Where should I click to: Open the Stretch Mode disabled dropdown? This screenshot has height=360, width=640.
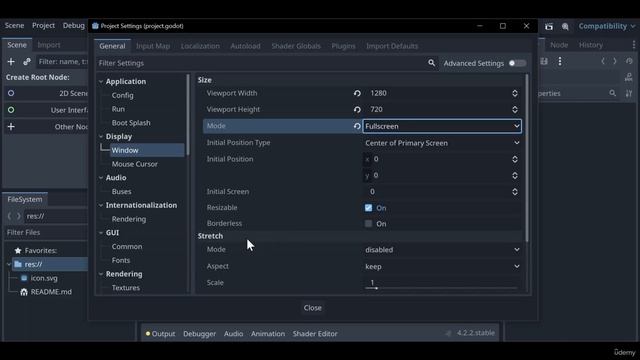point(442,249)
